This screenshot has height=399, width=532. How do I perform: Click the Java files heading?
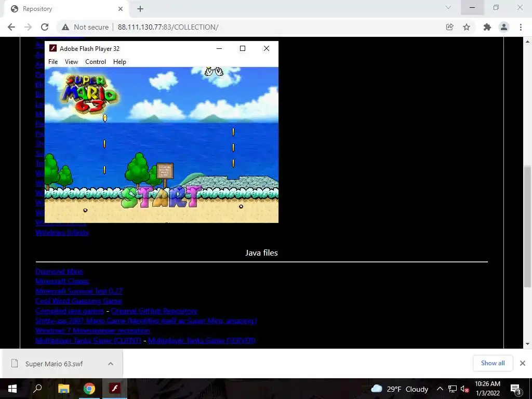(x=262, y=253)
